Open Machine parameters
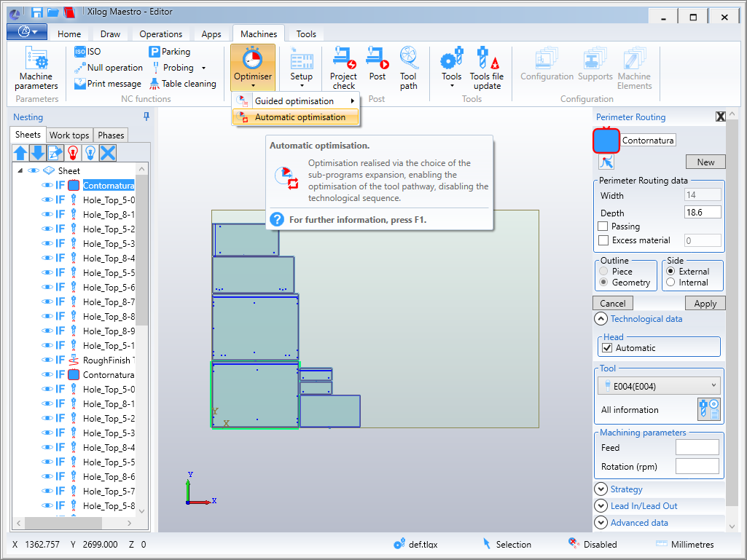This screenshot has width=747, height=560. tap(36, 68)
